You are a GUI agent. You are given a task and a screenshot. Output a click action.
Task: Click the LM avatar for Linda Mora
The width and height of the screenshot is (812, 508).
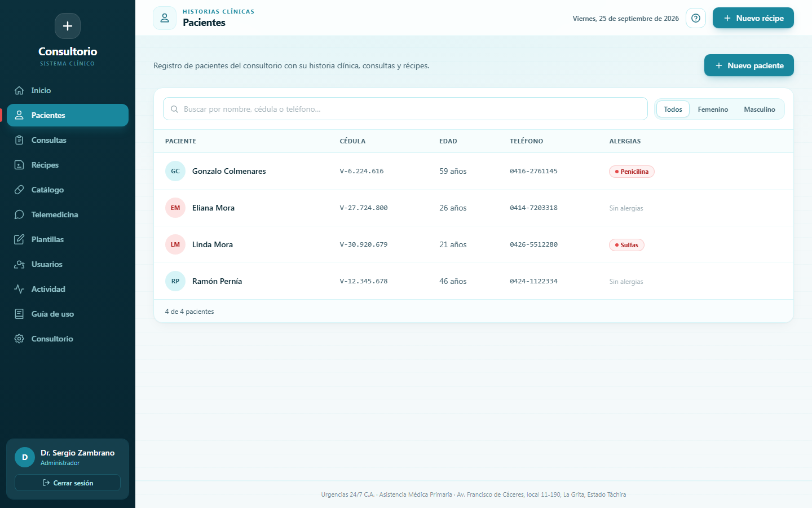click(175, 244)
